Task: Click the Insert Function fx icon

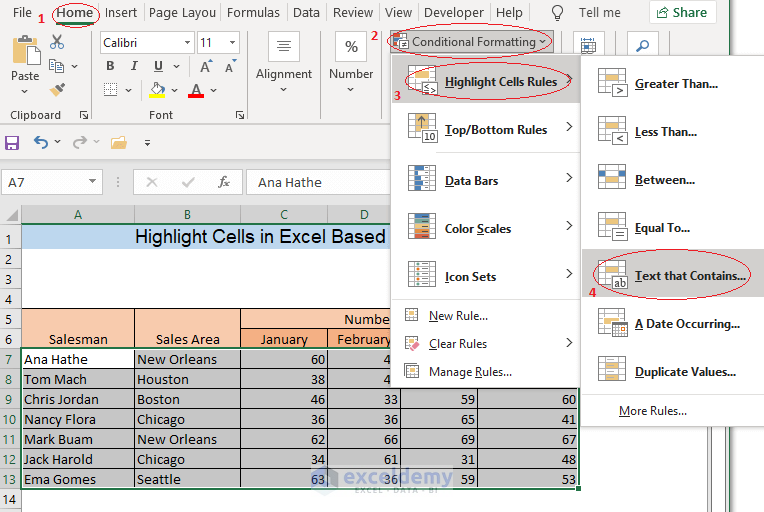Action: click(x=224, y=182)
